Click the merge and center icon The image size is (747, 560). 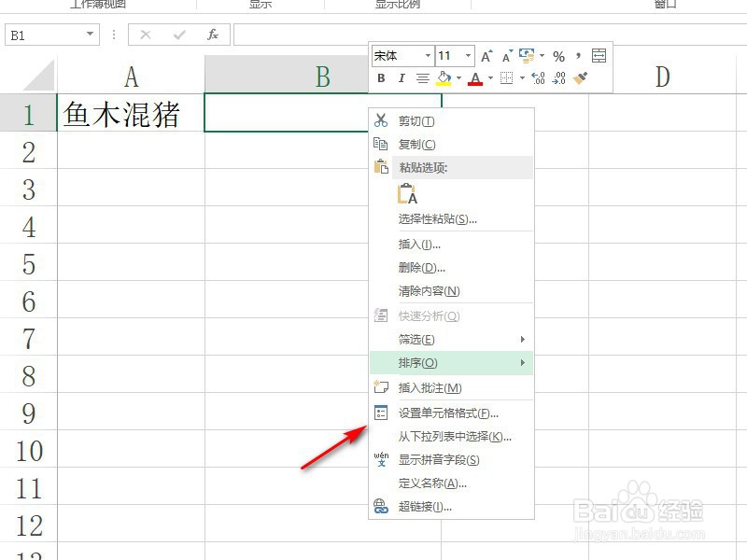[x=598, y=56]
